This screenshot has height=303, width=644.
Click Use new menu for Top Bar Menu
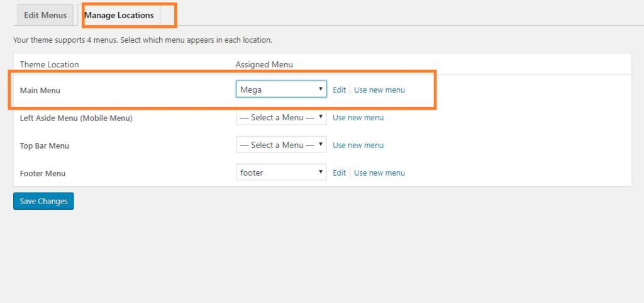click(358, 145)
